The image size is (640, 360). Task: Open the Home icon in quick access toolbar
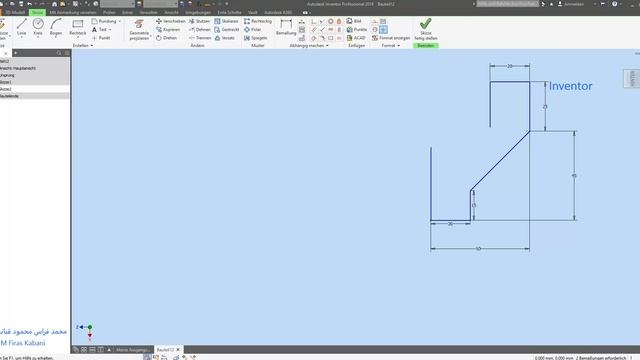(x=54, y=4)
